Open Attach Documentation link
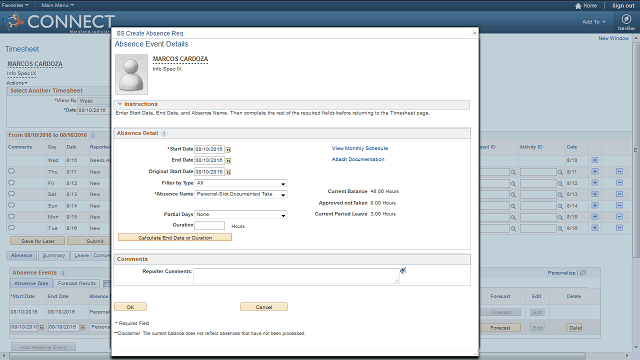Screen dimensions: 640x360 pyautogui.click(x=358, y=159)
